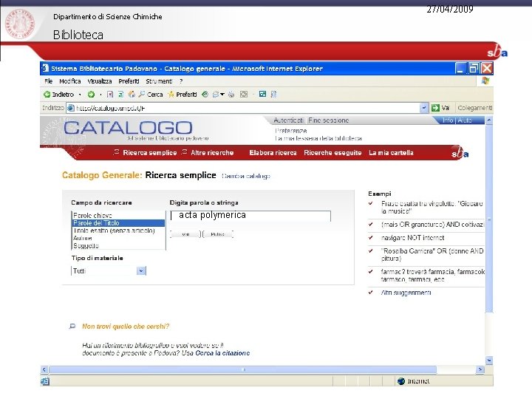The height and width of the screenshot is (399, 532).
Task: Open the Home page icon
Action: 132,95
